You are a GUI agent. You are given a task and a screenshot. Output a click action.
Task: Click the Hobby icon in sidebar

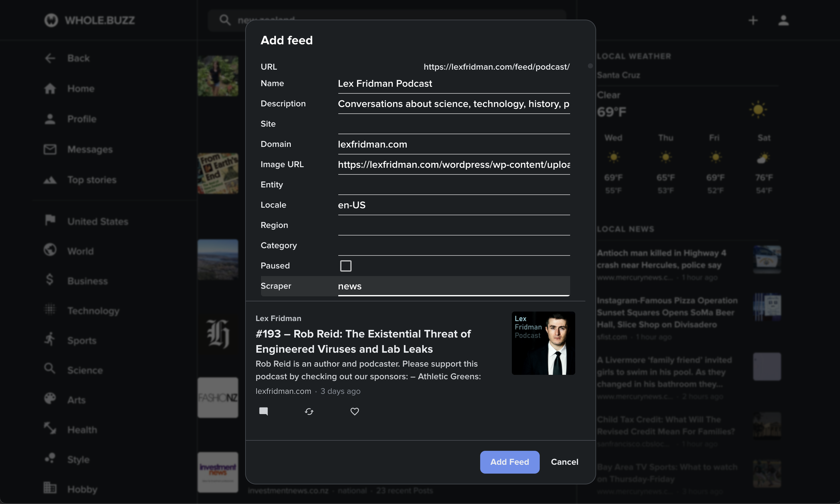point(50,488)
